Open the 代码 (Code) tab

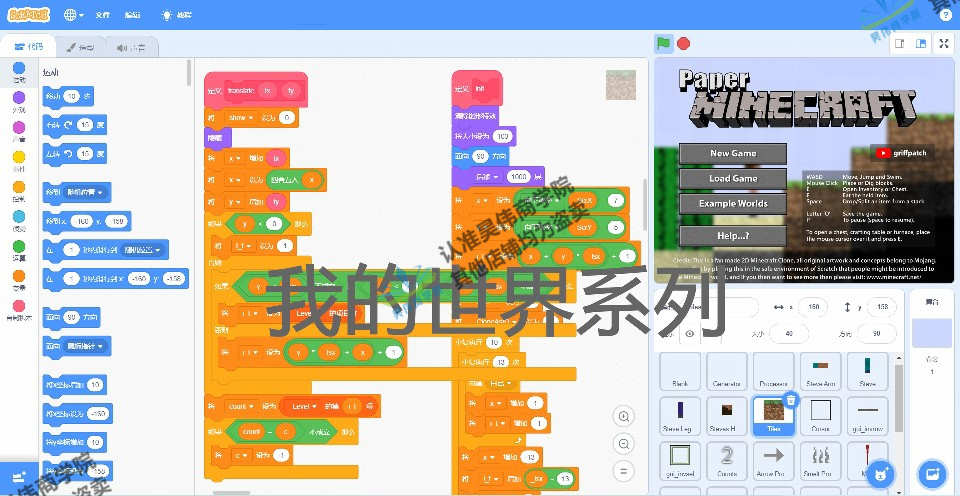(x=28, y=47)
